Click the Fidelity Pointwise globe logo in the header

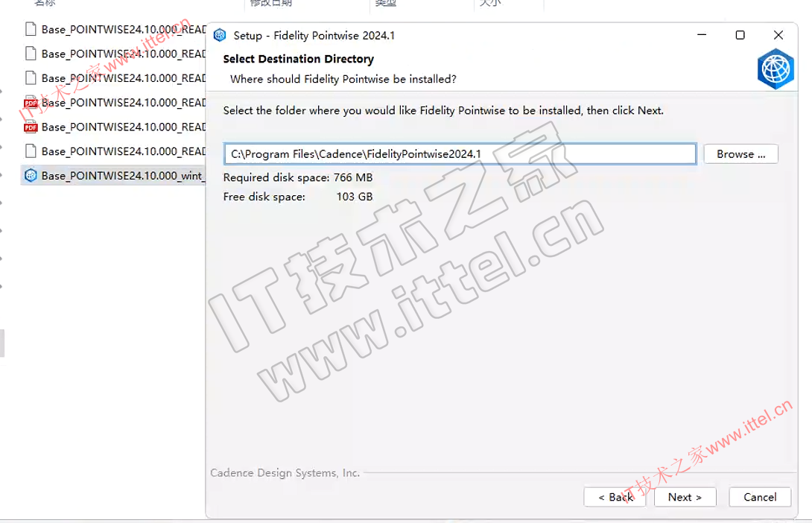[775, 69]
